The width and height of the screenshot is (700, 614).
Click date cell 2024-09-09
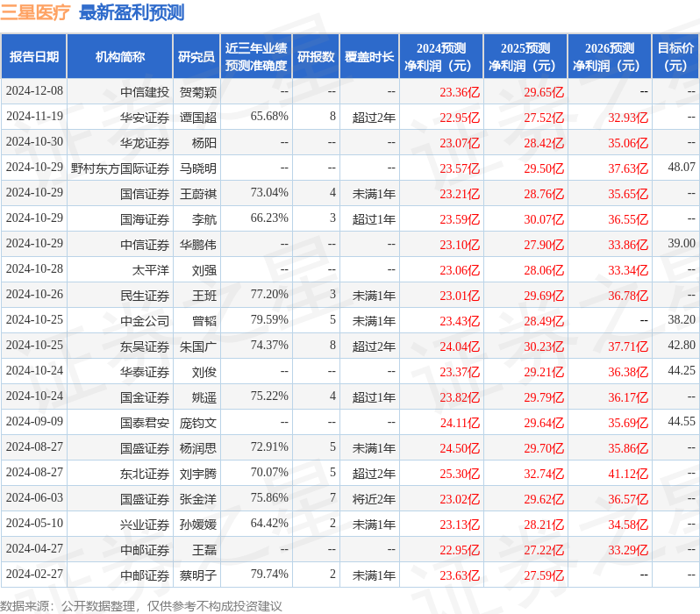coord(34,422)
